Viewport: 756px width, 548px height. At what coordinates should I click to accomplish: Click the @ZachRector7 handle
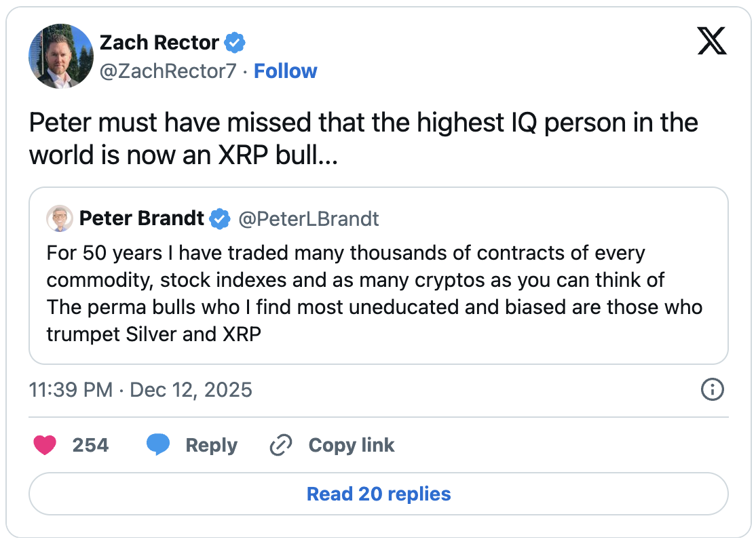pos(168,71)
